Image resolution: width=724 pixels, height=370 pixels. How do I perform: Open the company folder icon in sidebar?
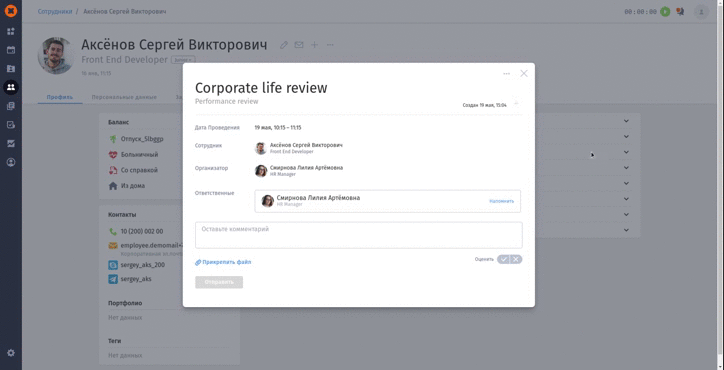(11, 68)
